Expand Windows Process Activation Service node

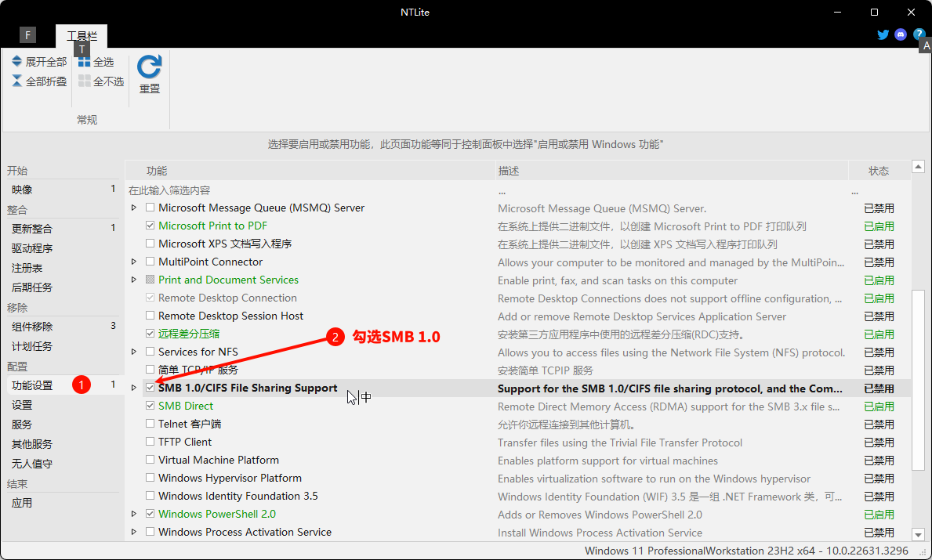[x=134, y=532]
